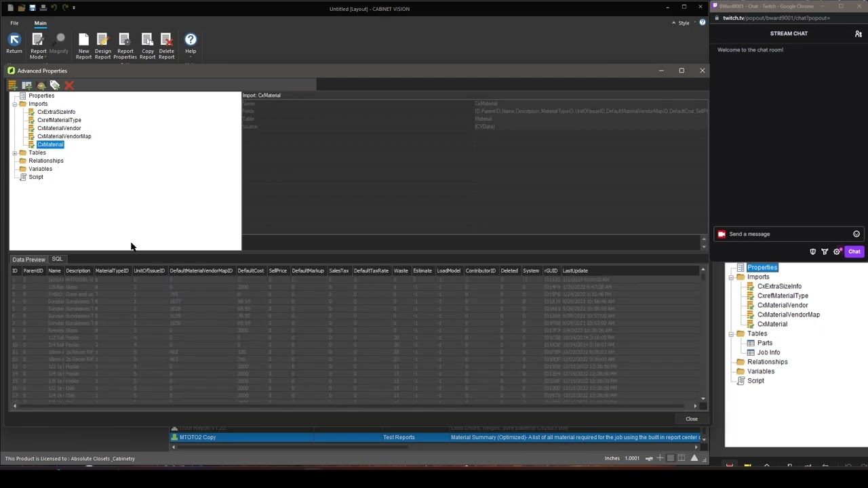The image size is (868, 488).
Task: Click the MaterialTypeID column header
Action: 112,270
